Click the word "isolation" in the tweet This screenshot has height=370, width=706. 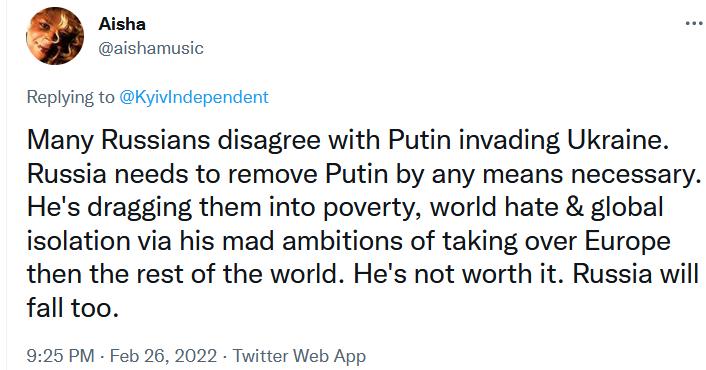click(79, 241)
